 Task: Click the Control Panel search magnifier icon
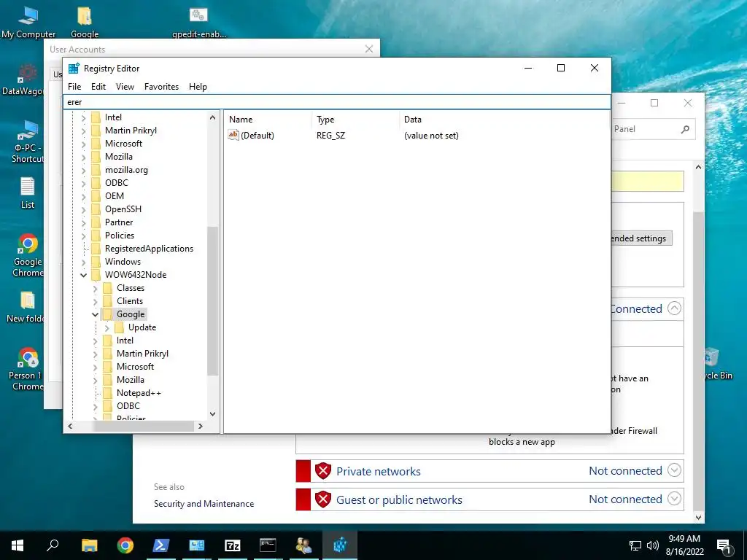685,129
